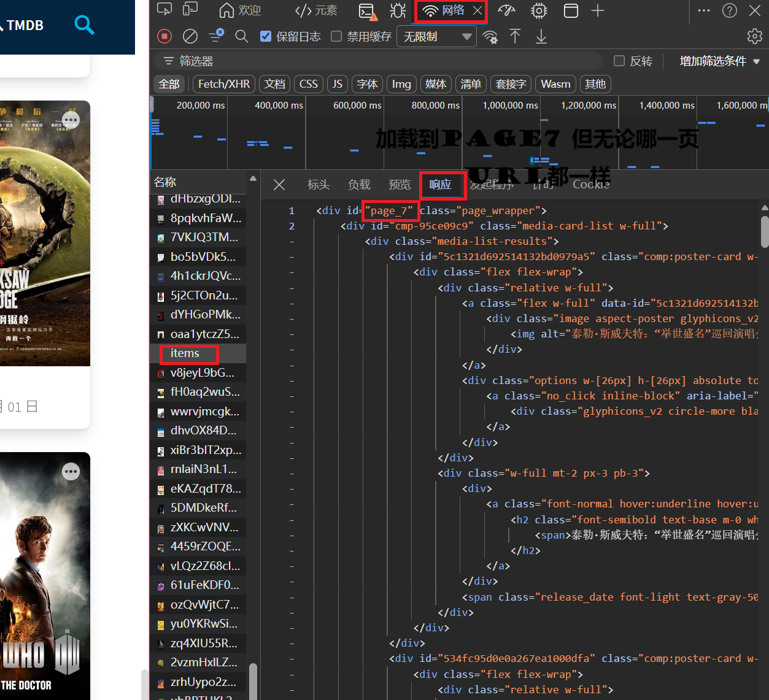This screenshot has height=700, width=769.
Task: Open the Payload (负载) tab
Action: pos(359,185)
